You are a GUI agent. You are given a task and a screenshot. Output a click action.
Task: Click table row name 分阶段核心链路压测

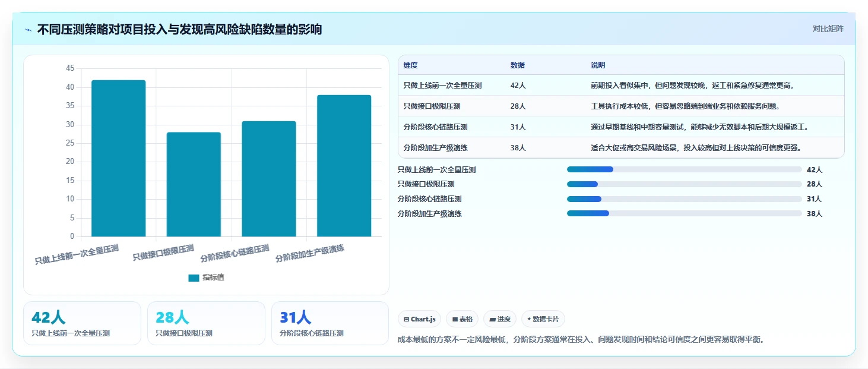click(435, 127)
